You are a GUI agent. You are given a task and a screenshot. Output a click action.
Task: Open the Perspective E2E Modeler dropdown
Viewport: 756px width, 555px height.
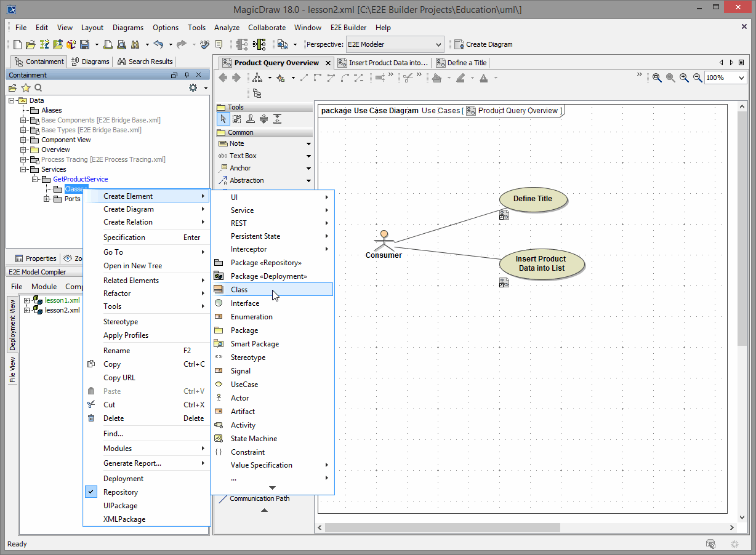click(x=394, y=44)
